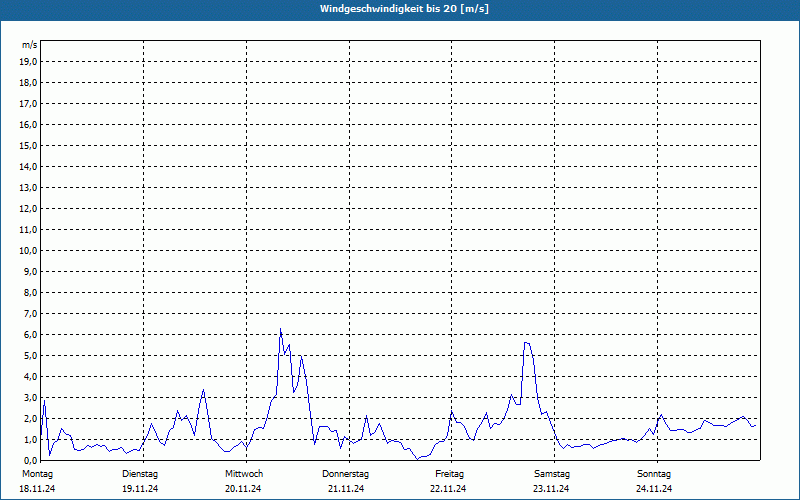Screen dimensions: 800x500
Task: Select the 15,0 y-axis label
Action: pos(29,145)
